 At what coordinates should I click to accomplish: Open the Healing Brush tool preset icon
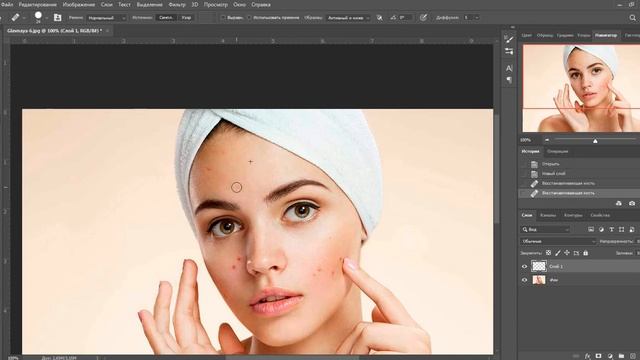pos(15,18)
